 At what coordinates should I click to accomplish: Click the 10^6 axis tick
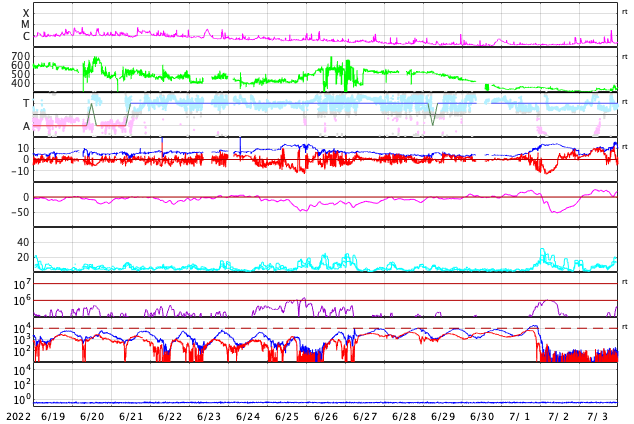click(x=22, y=301)
